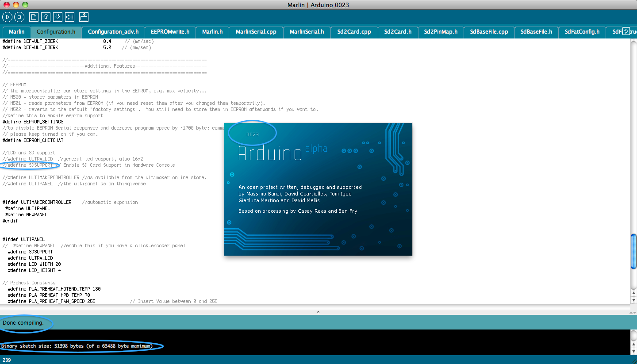Create a new sketch with the New icon

click(34, 17)
